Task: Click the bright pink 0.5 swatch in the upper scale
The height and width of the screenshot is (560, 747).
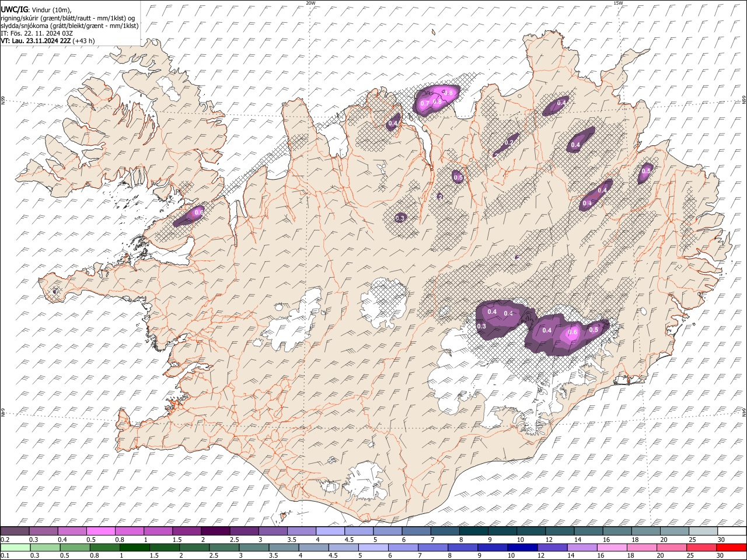Action: coord(100,531)
